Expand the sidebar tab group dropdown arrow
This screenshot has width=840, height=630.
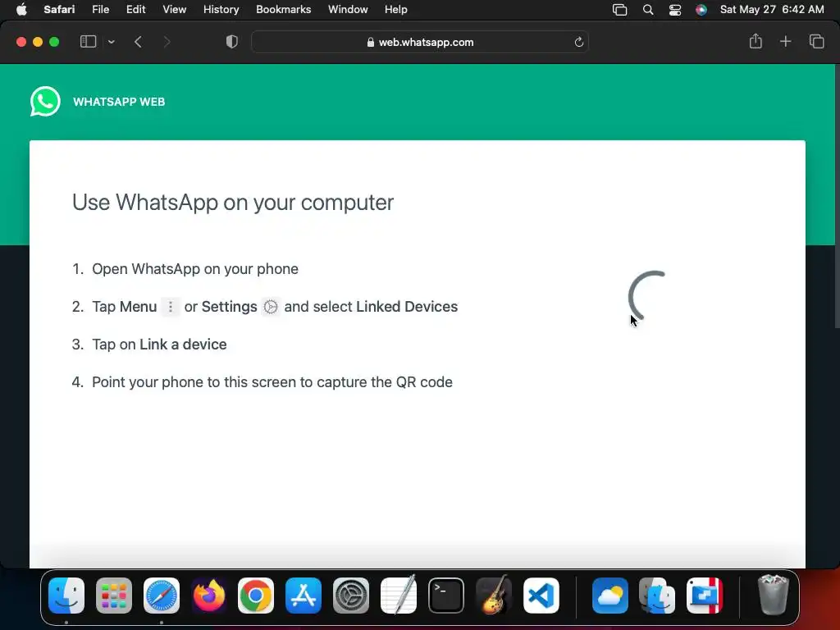111,42
